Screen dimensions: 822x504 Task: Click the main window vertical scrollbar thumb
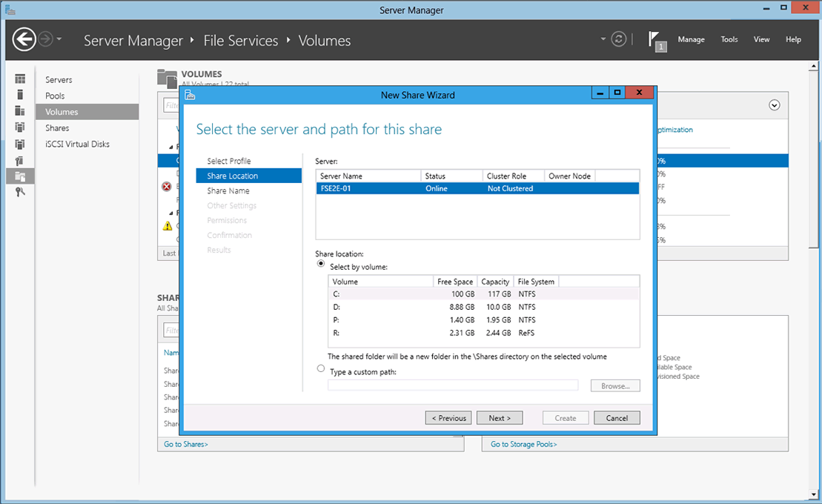coord(814,160)
